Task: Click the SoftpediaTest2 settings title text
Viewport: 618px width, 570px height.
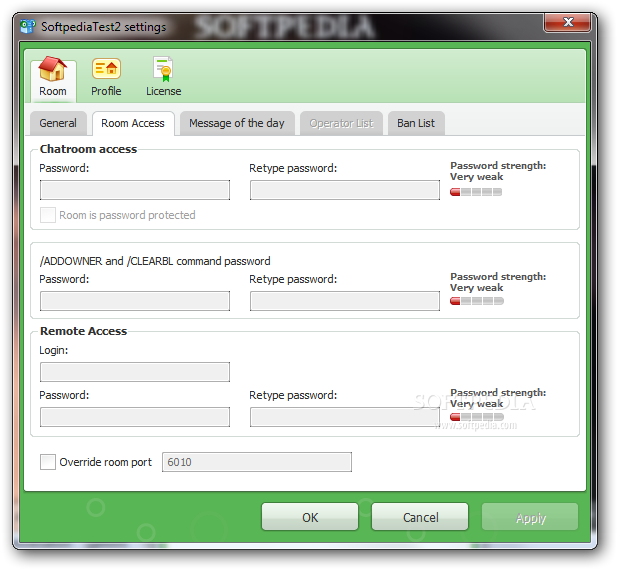Action: coord(104,27)
